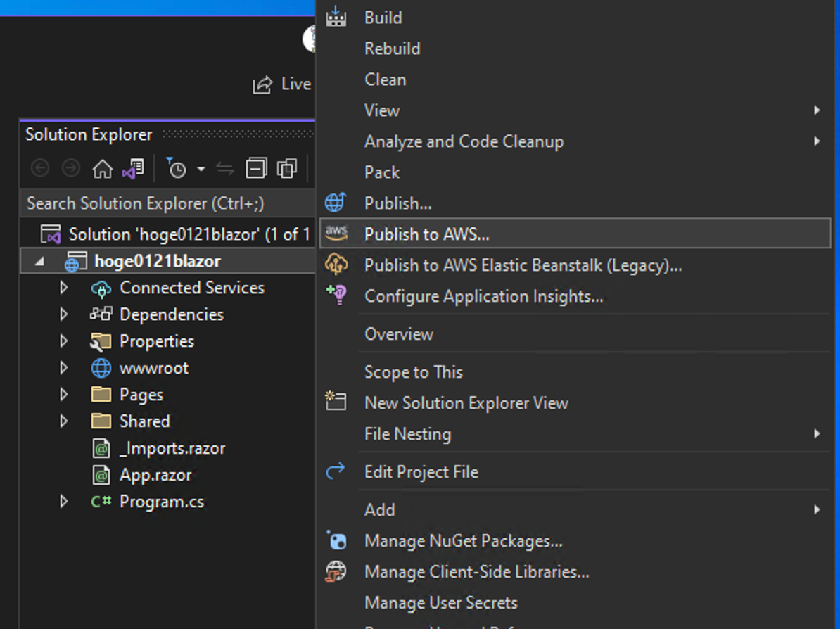Choose Manage NuGet Packages...
Screen dimensions: 840x629
pos(575,541)
